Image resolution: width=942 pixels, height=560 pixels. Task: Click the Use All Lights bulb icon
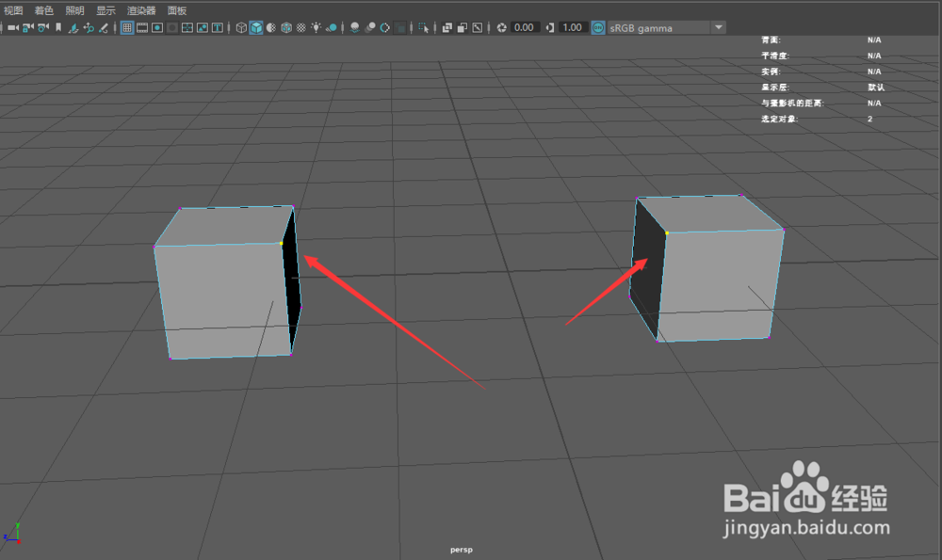(x=316, y=27)
